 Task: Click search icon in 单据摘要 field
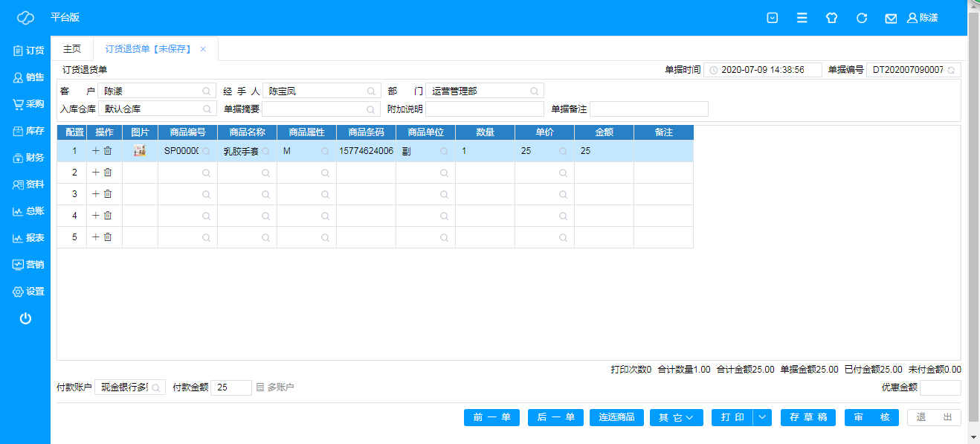371,109
